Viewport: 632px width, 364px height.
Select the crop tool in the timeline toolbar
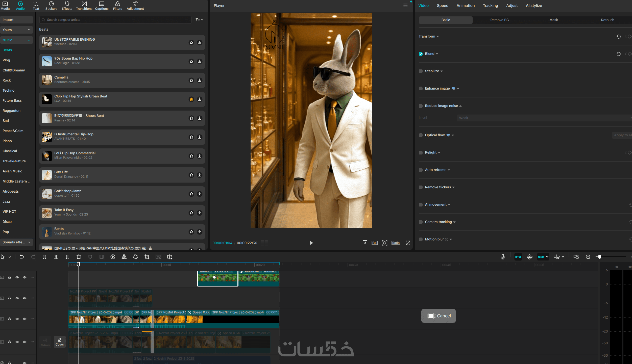point(147,257)
